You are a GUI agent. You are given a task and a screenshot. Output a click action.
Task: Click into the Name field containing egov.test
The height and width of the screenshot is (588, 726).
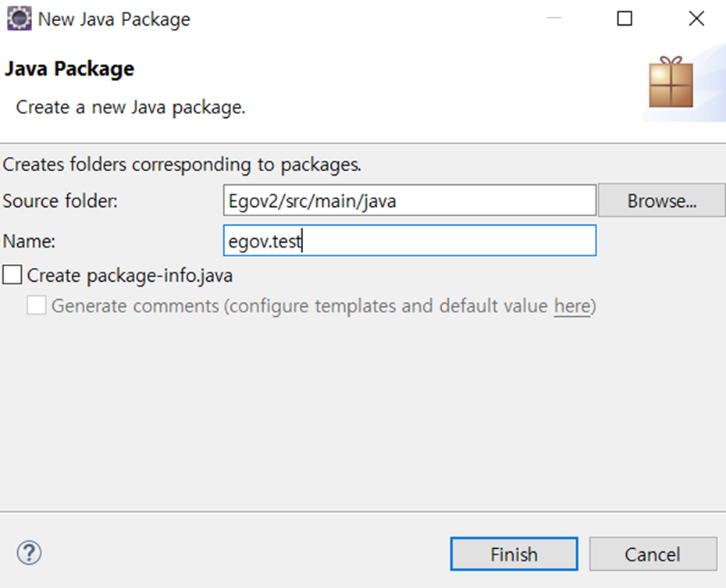coord(409,241)
